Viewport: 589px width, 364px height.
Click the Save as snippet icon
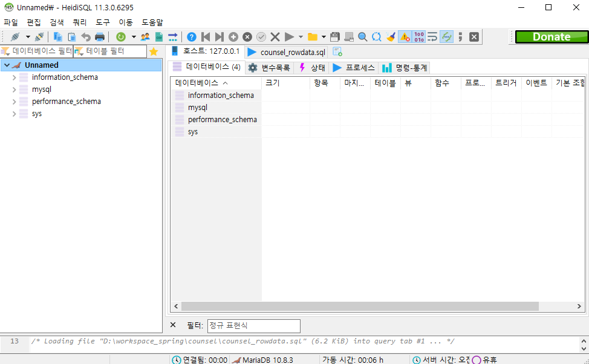click(349, 37)
